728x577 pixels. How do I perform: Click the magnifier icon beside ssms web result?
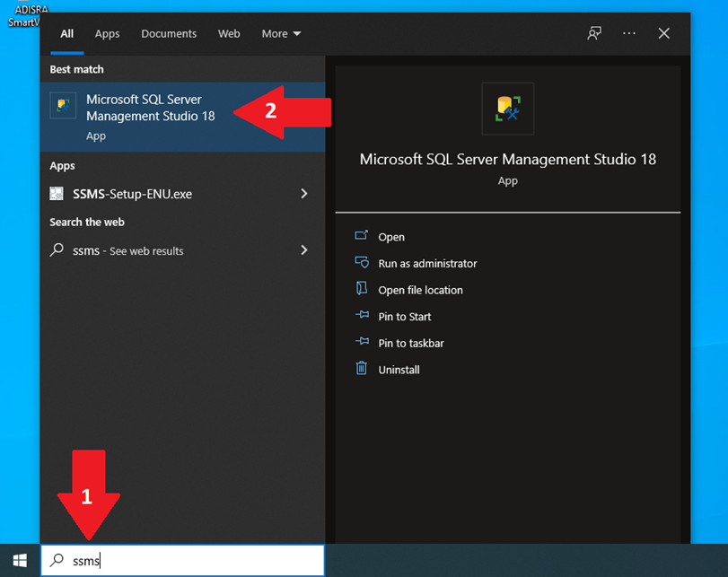pyautogui.click(x=57, y=250)
